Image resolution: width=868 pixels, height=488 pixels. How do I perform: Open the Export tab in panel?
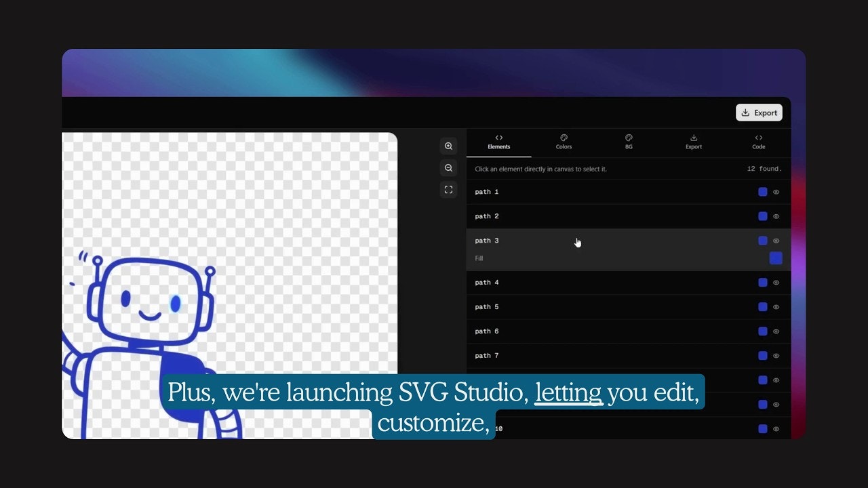694,142
